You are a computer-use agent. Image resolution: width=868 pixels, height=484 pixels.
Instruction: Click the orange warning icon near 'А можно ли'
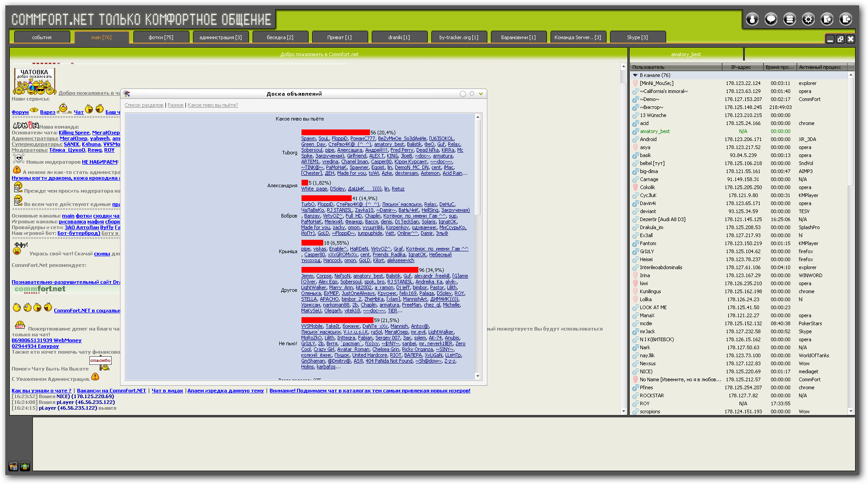point(17,170)
